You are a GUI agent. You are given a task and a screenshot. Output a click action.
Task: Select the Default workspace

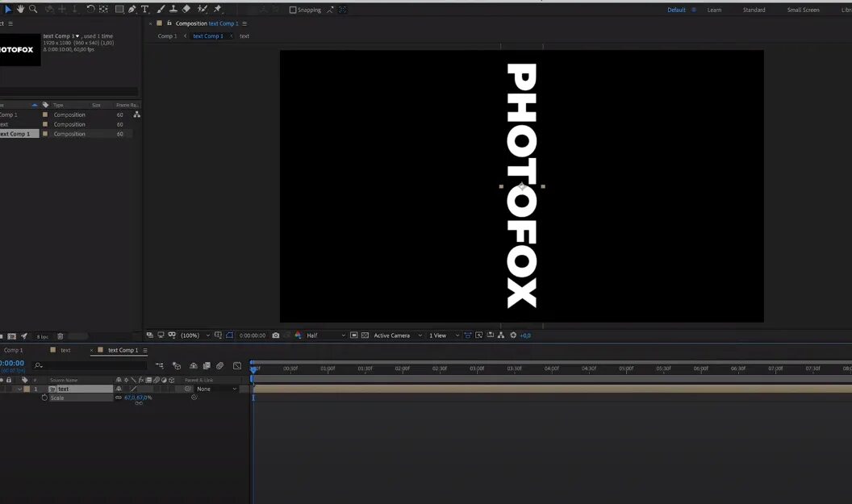pyautogui.click(x=676, y=10)
